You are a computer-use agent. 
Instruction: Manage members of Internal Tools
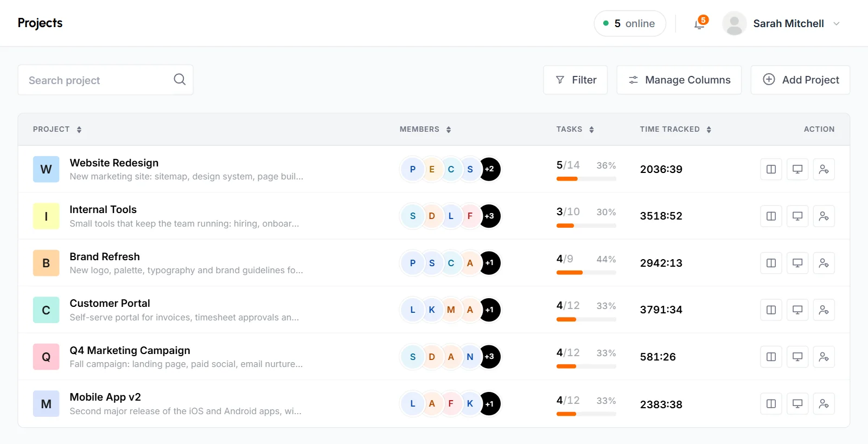click(824, 216)
